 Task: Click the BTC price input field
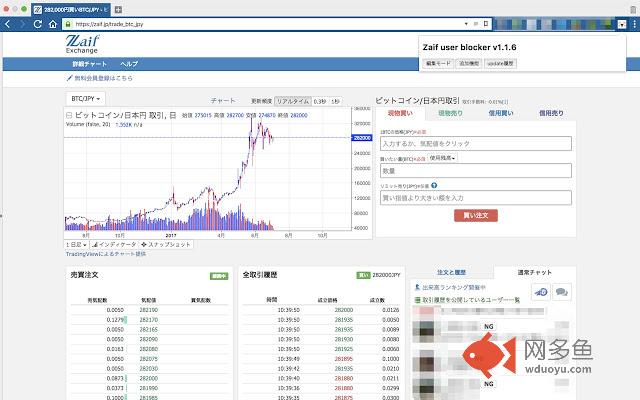[x=476, y=144]
